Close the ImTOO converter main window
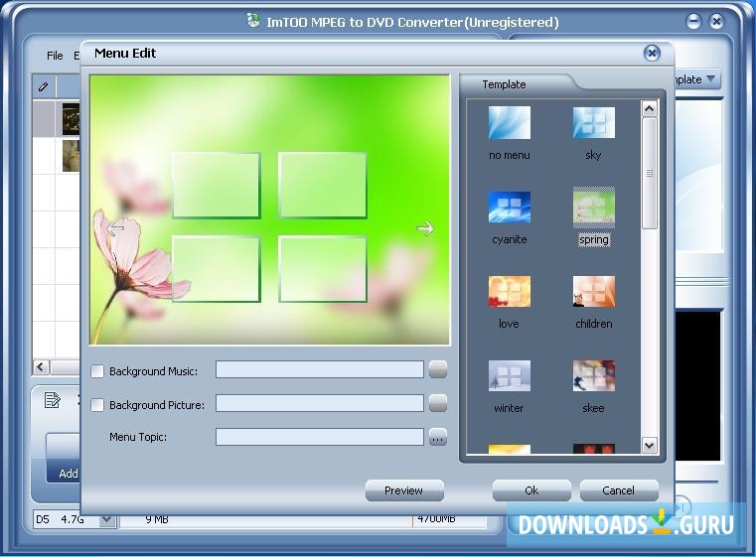756x557 pixels. coord(717,21)
